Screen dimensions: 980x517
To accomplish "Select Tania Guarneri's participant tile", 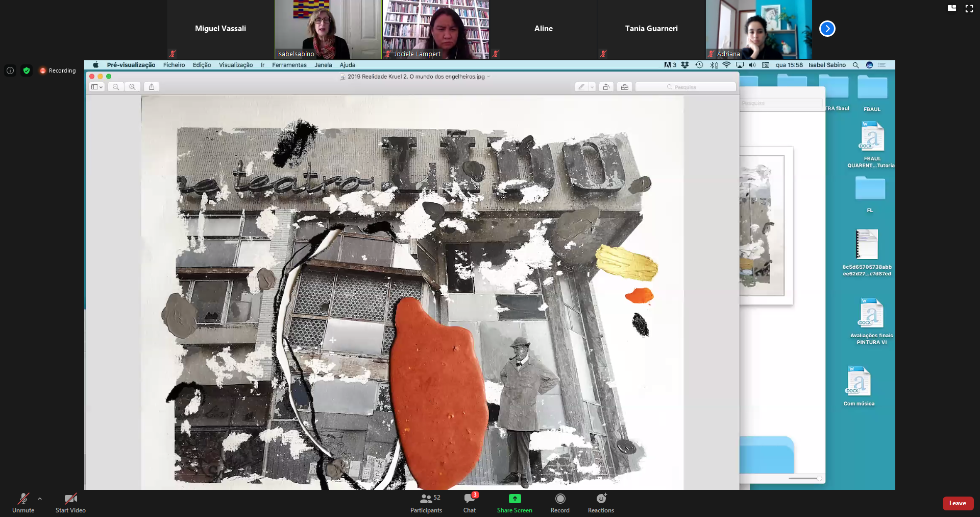I will (651, 29).
